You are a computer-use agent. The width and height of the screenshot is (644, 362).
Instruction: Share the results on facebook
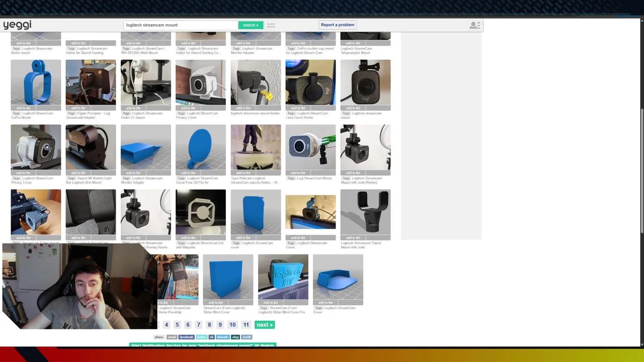[x=186, y=337]
